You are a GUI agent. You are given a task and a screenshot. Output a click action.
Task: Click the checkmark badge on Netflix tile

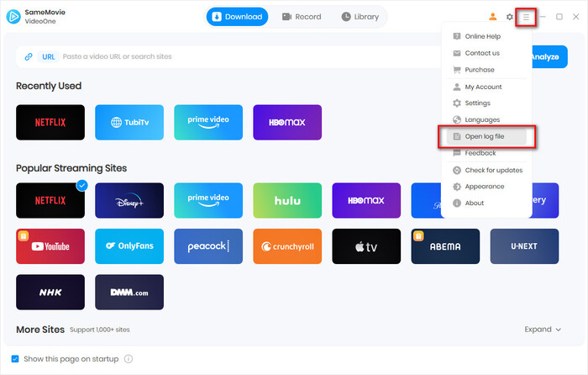point(82,185)
